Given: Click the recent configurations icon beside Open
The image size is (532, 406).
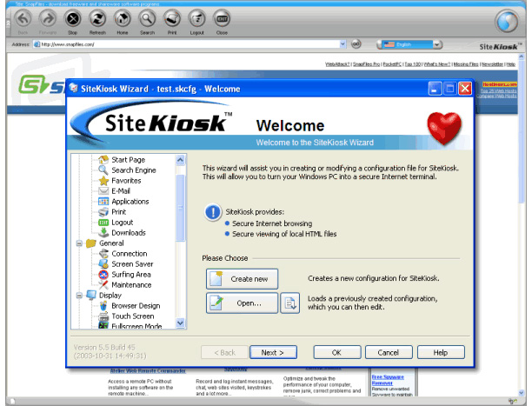Looking at the screenshot, I should click(290, 303).
